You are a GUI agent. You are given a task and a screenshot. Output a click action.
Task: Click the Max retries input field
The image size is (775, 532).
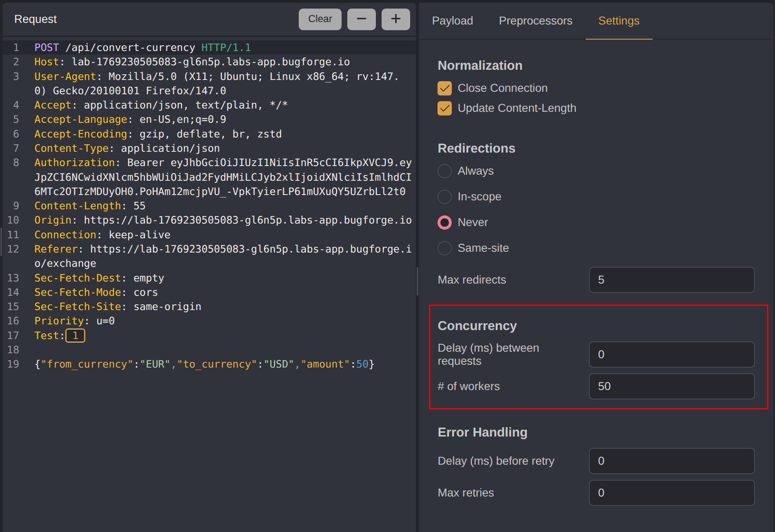pyautogui.click(x=671, y=493)
